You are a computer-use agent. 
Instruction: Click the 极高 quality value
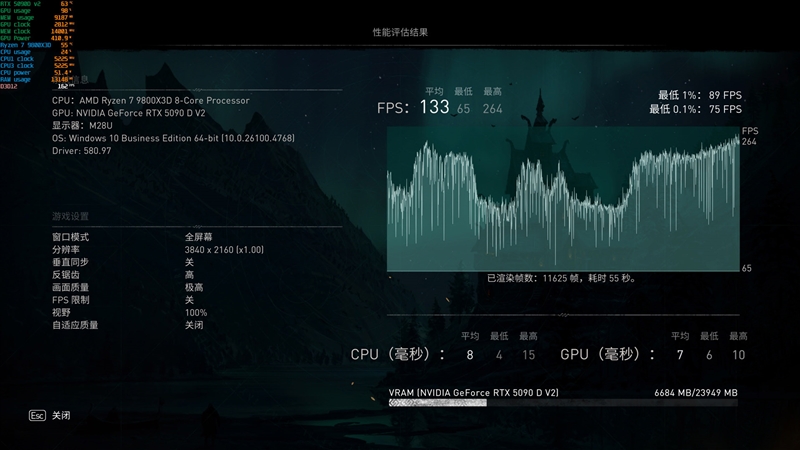194,287
